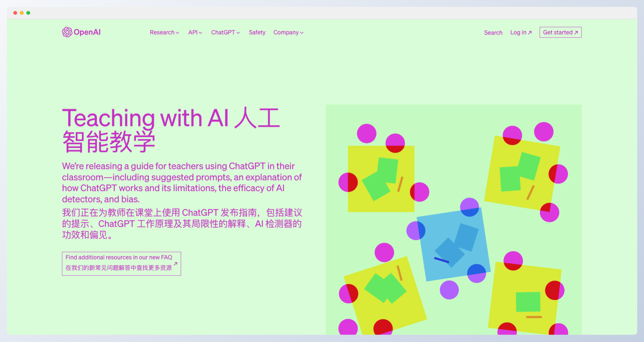644x342 pixels.
Task: Click the macOS red close window button
Action: pos(15,13)
